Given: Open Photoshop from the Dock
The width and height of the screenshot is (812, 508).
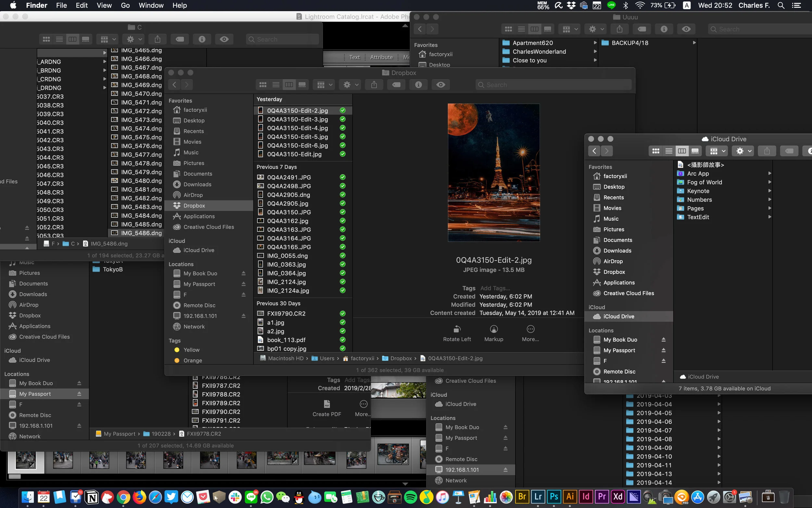Looking at the screenshot, I should tap(554, 497).
